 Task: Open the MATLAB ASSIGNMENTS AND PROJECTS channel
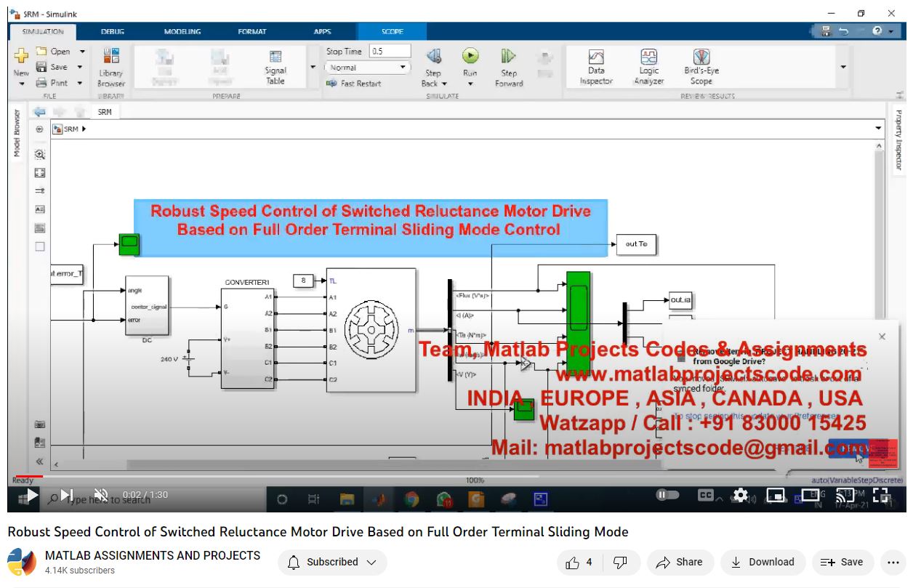[x=153, y=555]
